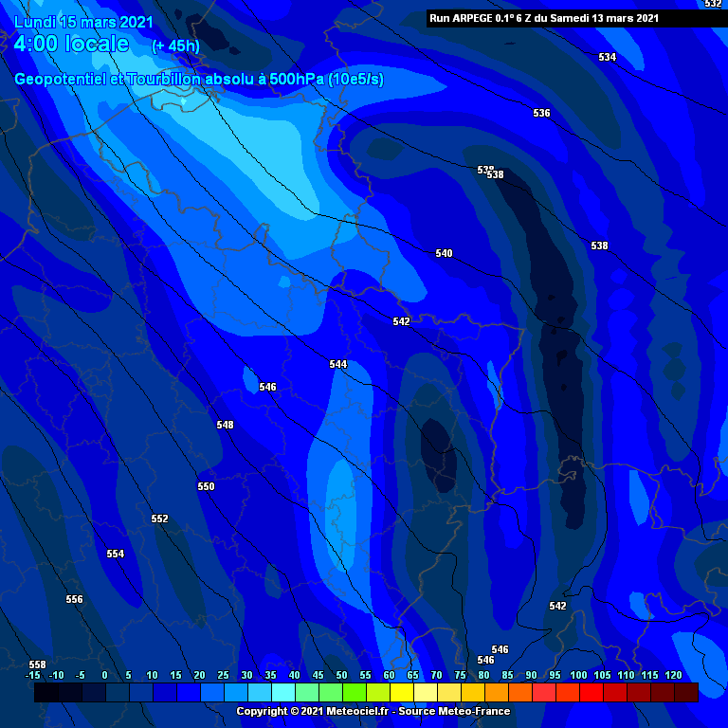The width and height of the screenshot is (728, 728).
Task: Click the '4:00 locale' time label
Action: coord(72,44)
